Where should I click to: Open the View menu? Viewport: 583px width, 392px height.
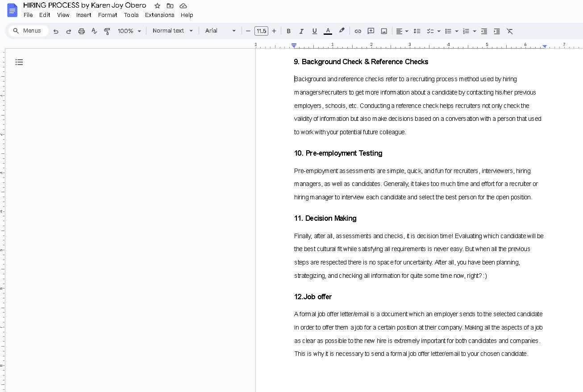click(x=63, y=15)
